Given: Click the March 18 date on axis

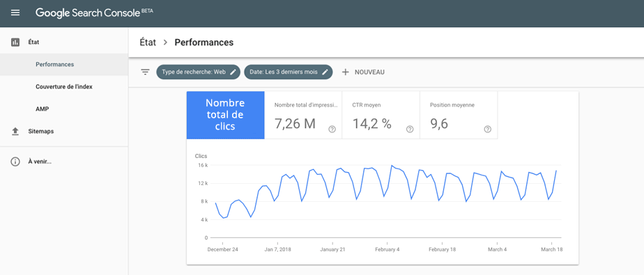Looking at the screenshot, I should point(551,249).
